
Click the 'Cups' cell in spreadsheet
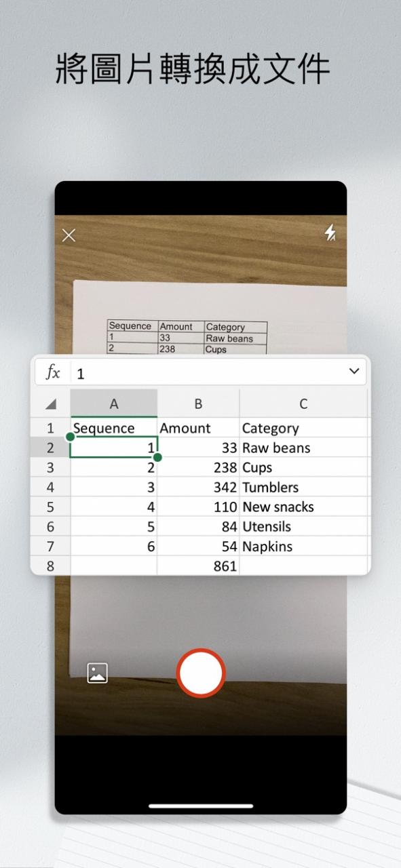coord(303,467)
